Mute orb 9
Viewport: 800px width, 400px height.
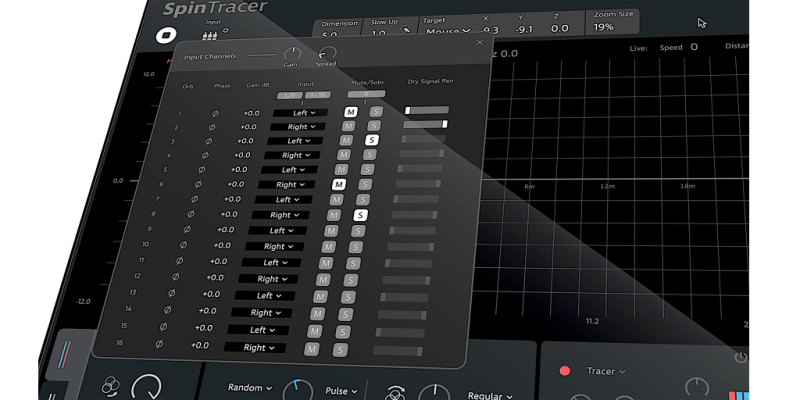coord(331,231)
